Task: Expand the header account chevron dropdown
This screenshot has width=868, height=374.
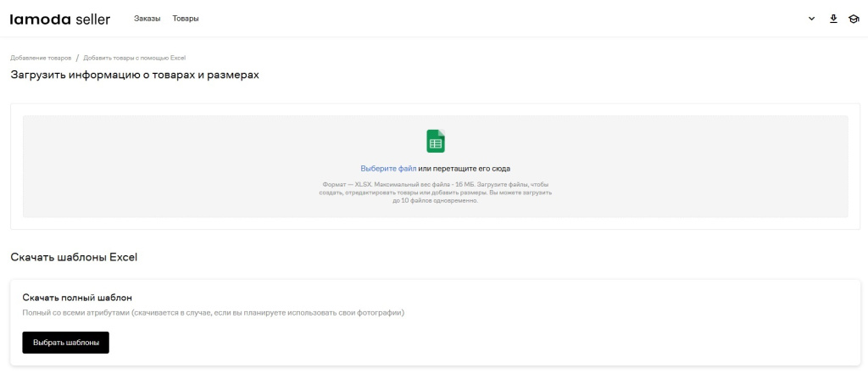Action: [x=812, y=19]
